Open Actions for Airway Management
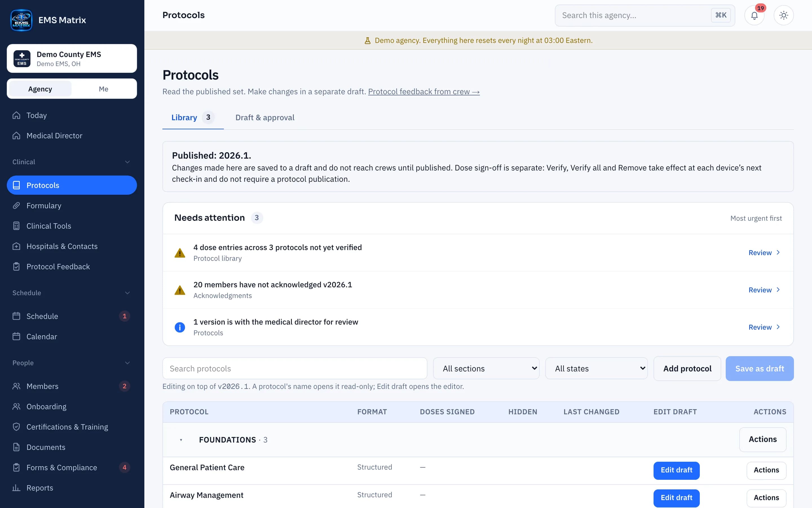 point(766,498)
